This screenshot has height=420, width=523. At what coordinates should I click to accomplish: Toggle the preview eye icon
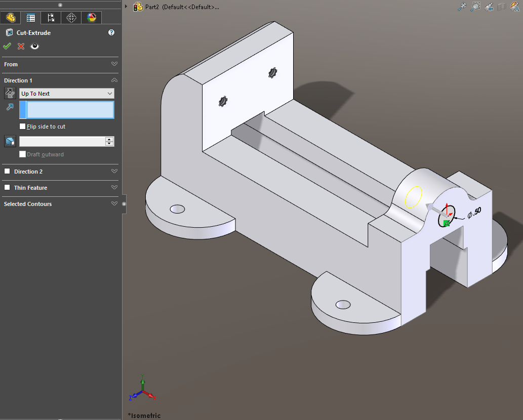34,46
